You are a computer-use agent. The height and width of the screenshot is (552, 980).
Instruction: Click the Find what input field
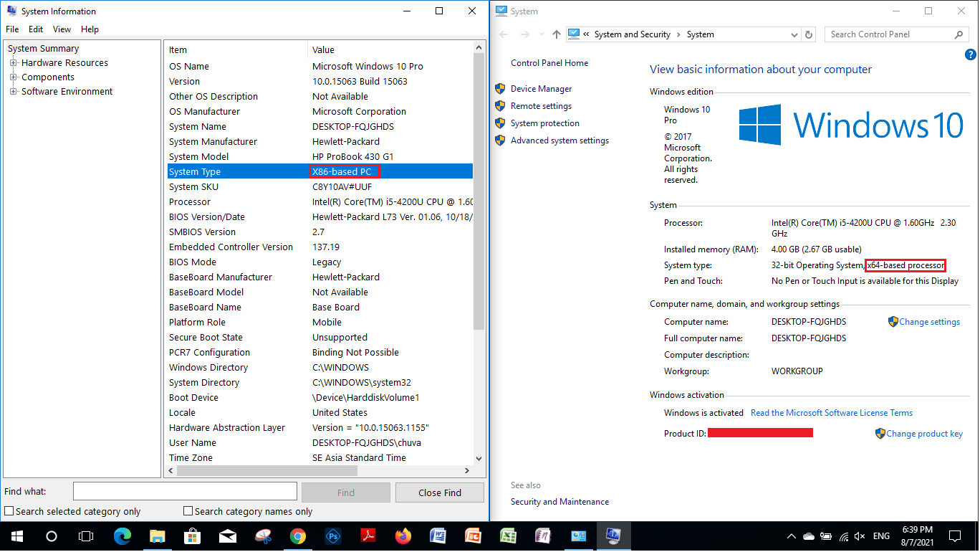point(185,491)
